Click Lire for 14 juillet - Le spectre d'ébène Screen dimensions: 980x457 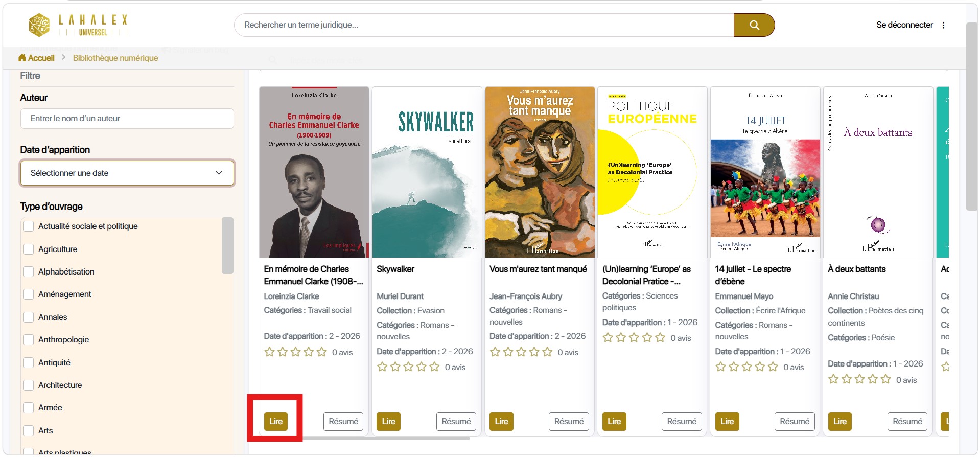point(727,421)
